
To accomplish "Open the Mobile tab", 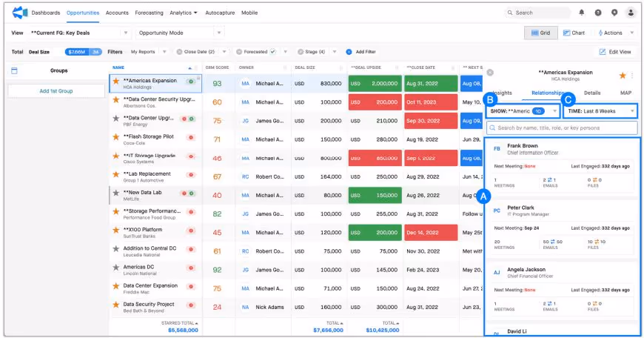I will [x=249, y=13].
